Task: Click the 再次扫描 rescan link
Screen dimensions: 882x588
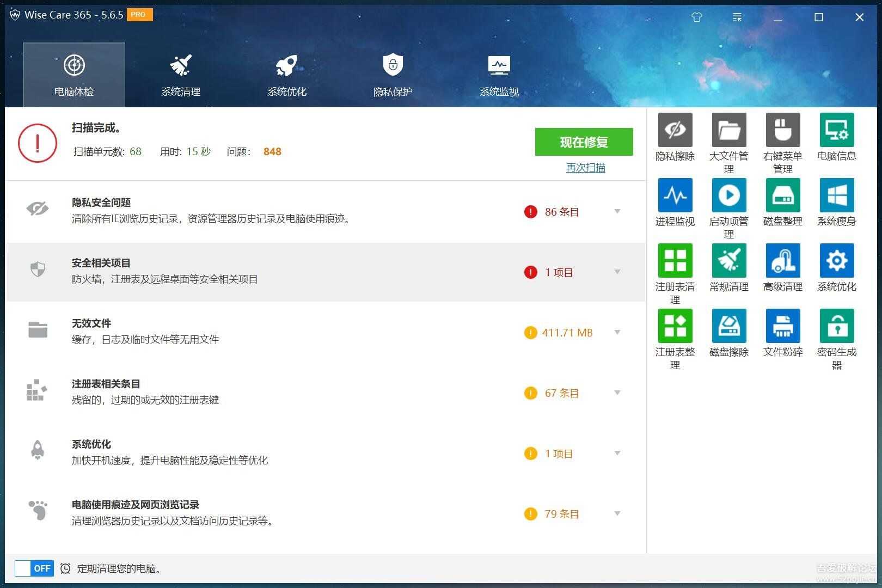Action: click(585, 168)
